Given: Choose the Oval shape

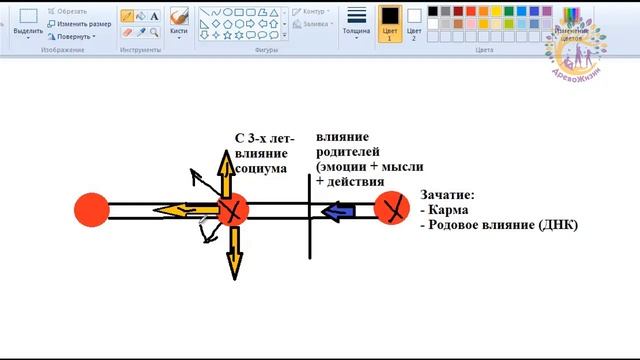Looking at the screenshot, I should pyautogui.click(x=227, y=12).
